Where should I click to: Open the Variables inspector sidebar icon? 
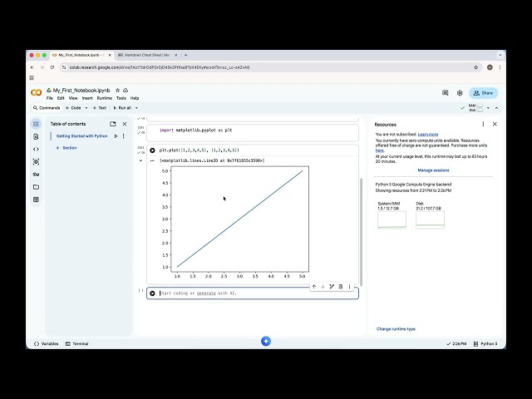click(x=36, y=162)
